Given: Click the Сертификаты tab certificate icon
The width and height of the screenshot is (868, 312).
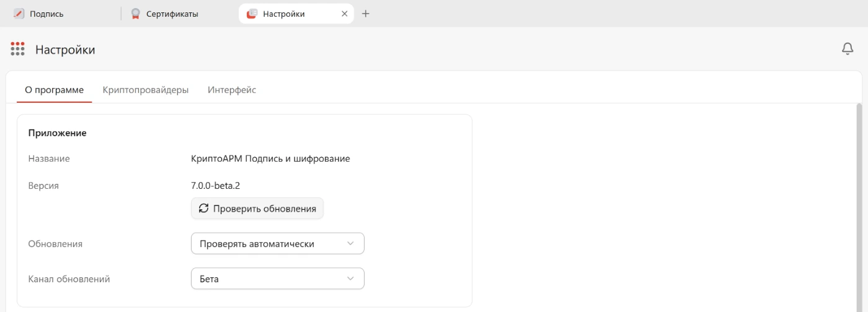Looking at the screenshot, I should click(135, 14).
